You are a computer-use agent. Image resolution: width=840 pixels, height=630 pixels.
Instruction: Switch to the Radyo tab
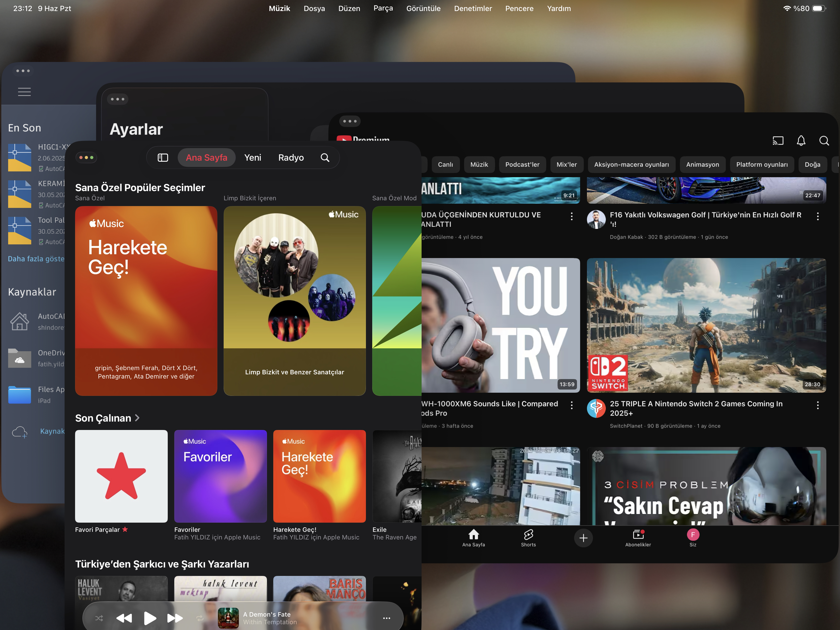[x=291, y=157]
